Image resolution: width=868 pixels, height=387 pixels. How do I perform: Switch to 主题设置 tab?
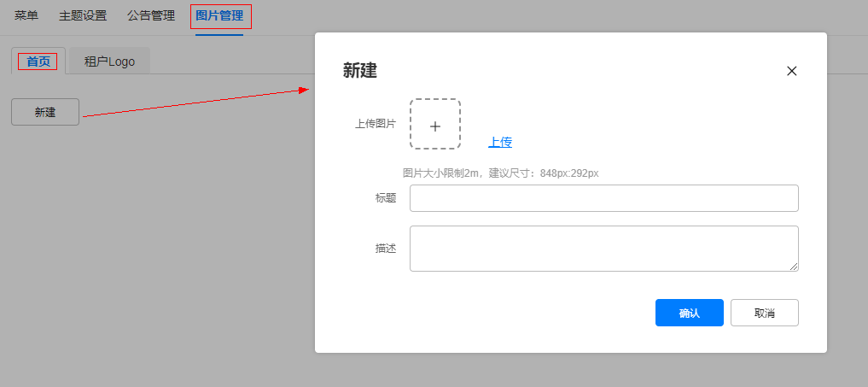83,16
